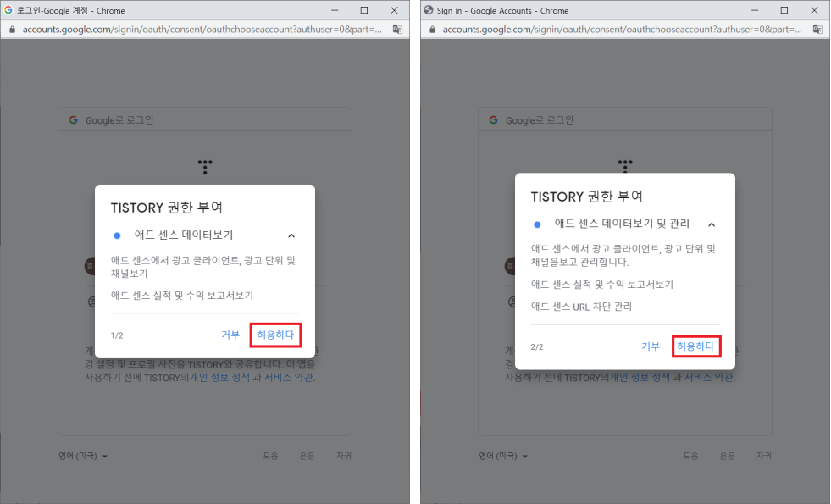The height and width of the screenshot is (504, 831).
Task: Open 영어 (미국) language dropdown in right window
Action: 503,456
